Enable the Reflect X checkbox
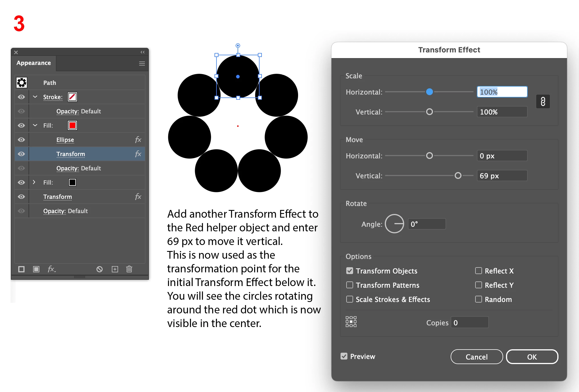The image size is (579, 392). point(479,271)
